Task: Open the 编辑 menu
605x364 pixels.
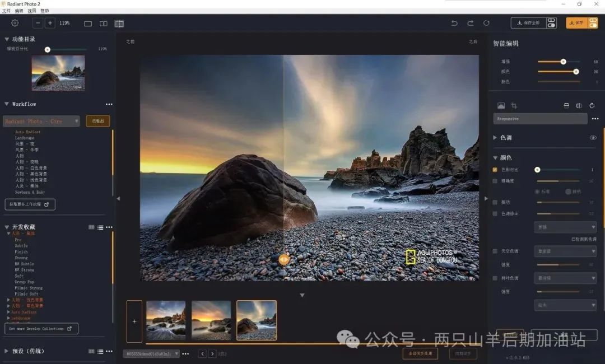Action: 19,11
